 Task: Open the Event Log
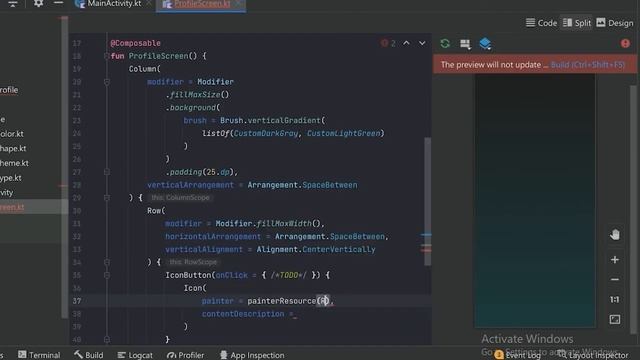tap(518, 355)
